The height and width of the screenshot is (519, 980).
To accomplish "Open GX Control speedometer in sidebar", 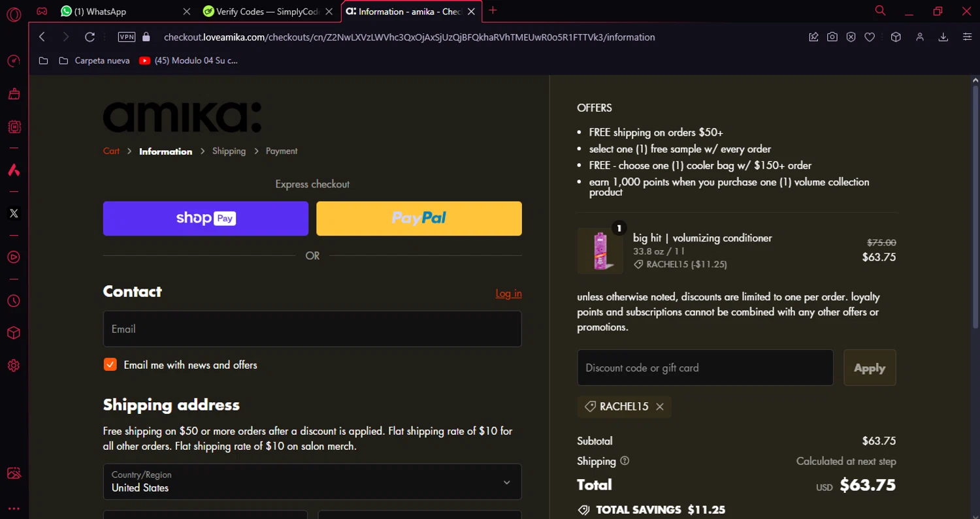I will (14, 61).
